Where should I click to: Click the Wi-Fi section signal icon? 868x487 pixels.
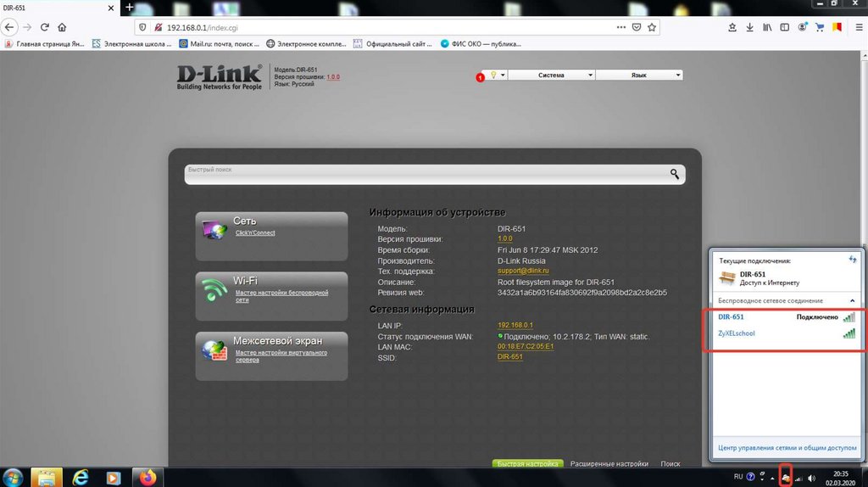(214, 290)
